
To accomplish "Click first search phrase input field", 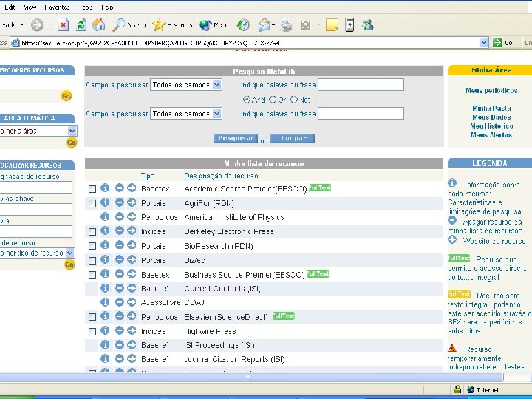I will tap(361, 84).
